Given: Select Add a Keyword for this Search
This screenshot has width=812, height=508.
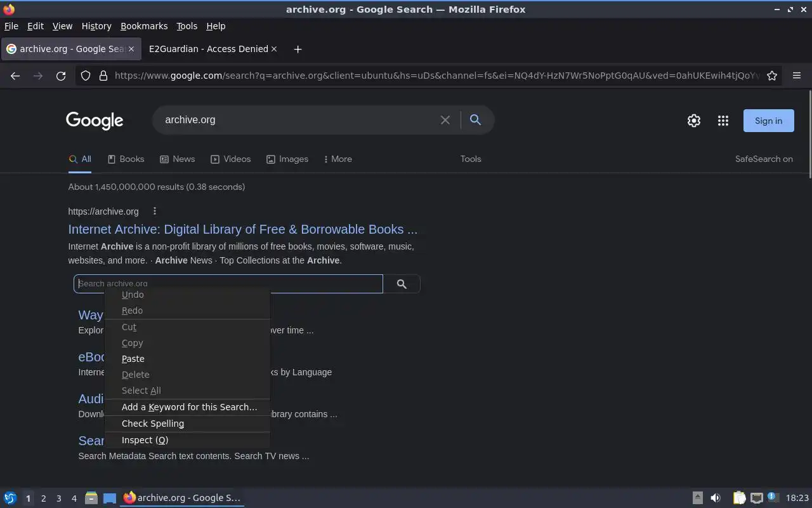Looking at the screenshot, I should [x=188, y=407].
